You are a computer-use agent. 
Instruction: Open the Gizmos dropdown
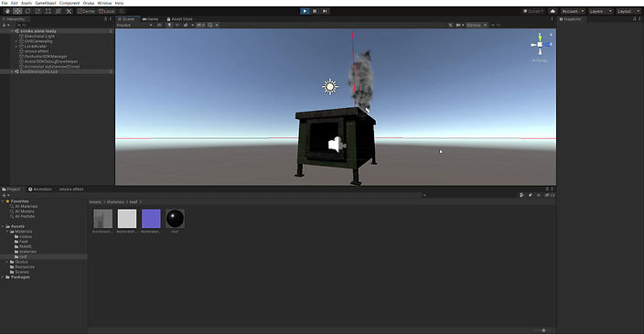tap(477, 25)
